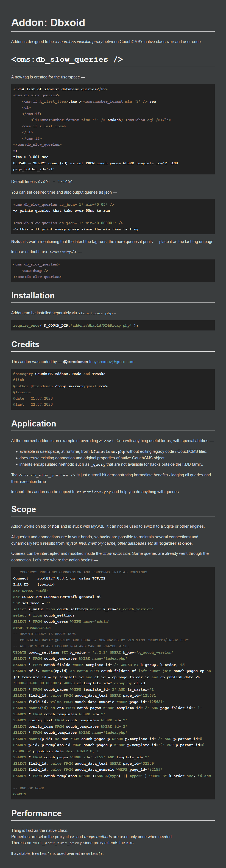Click the code line with min='0.000001'
The image size is (226, 868).
[x=68, y=223]
